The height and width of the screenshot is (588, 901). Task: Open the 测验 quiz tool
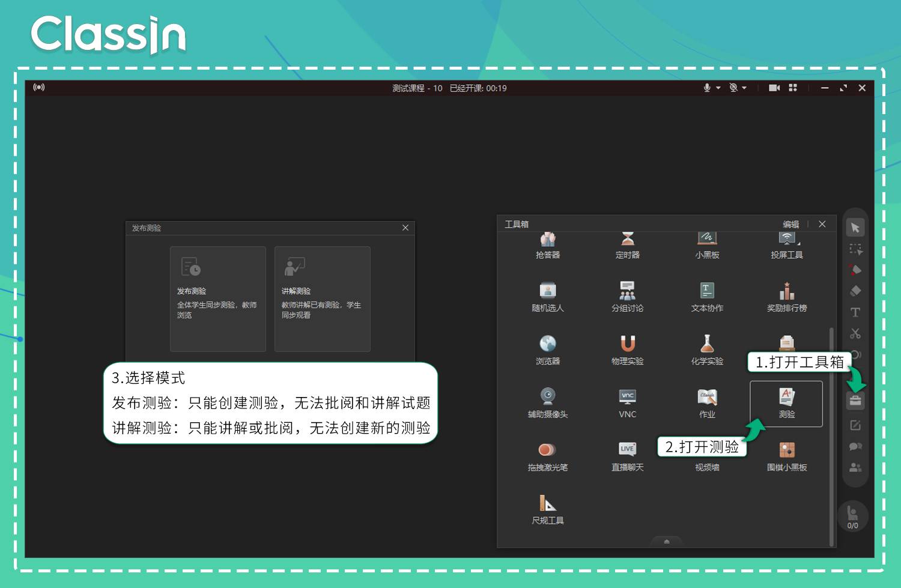coord(786,404)
